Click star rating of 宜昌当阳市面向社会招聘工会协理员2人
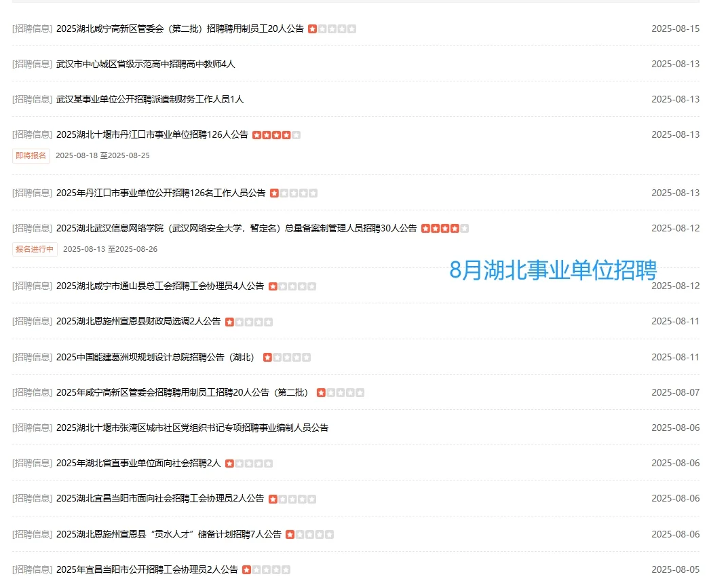This screenshot has height=585, width=728. [292, 499]
